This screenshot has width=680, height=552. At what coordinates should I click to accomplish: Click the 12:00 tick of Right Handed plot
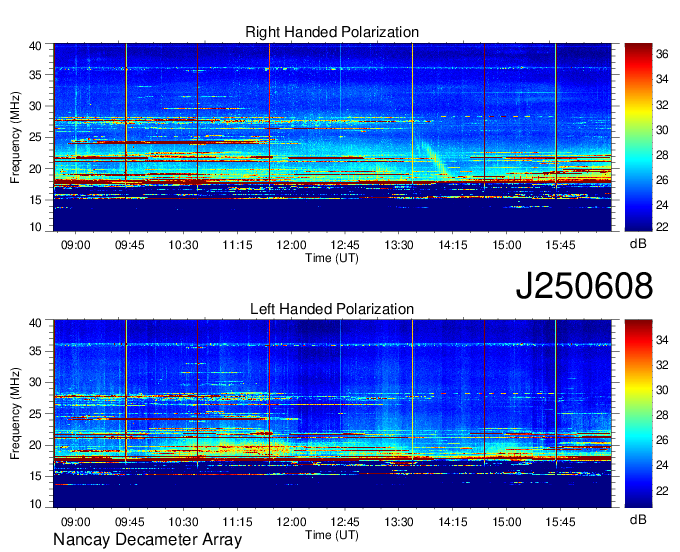pos(291,245)
